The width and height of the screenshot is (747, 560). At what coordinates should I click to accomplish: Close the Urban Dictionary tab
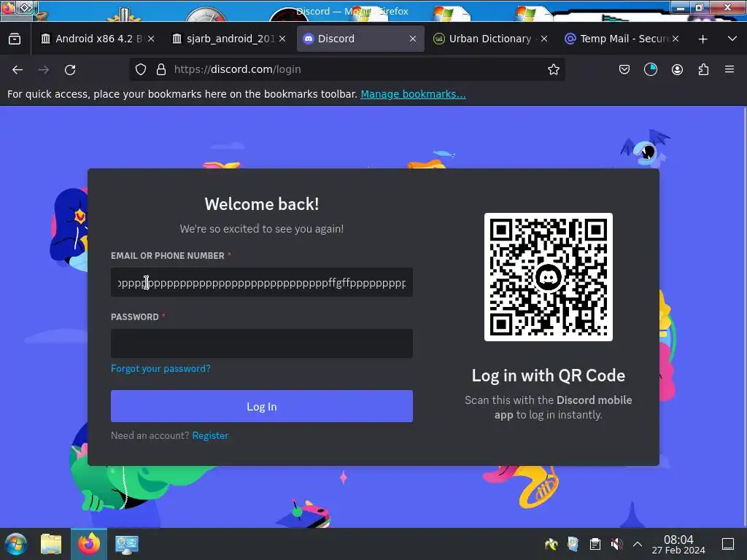point(544,39)
